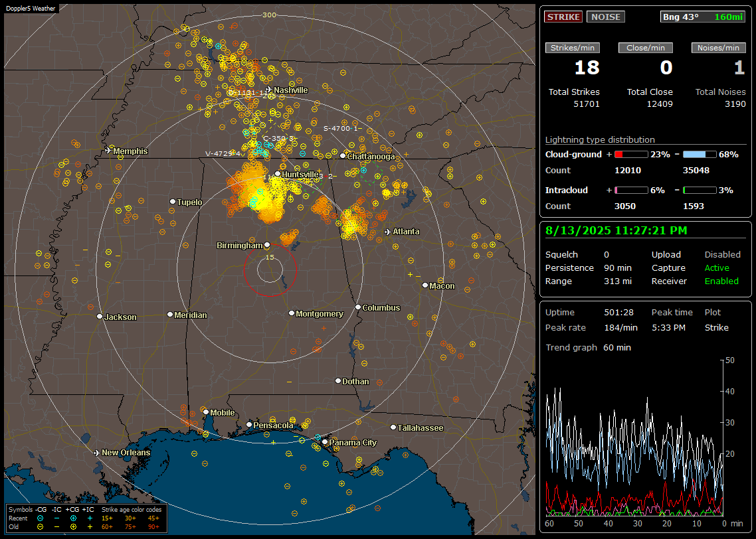The width and height of the screenshot is (756, 539).
Task: Click the Persistence value 90 min
Action: 618,268
